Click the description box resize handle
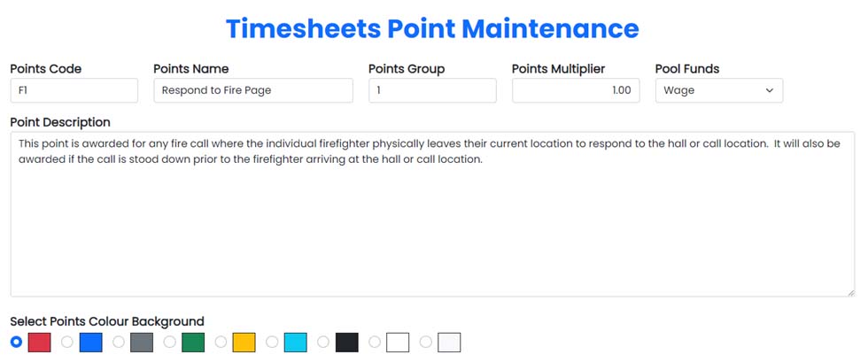The height and width of the screenshot is (362, 868). 849,291
